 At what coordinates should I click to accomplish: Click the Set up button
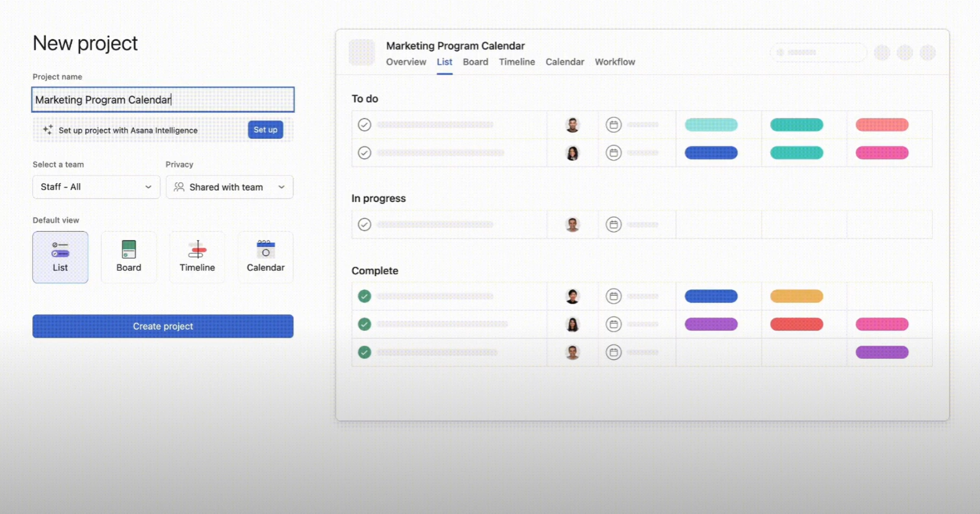[265, 130]
